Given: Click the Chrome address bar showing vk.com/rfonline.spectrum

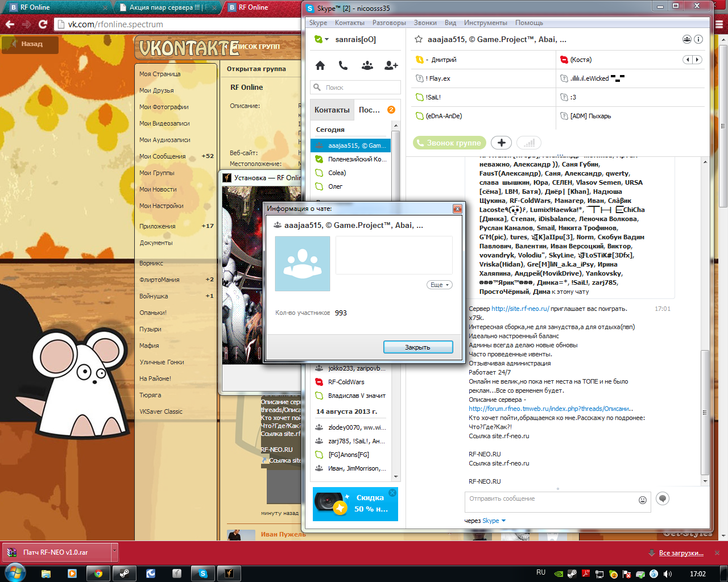Looking at the screenshot, I should click(x=176, y=24).
